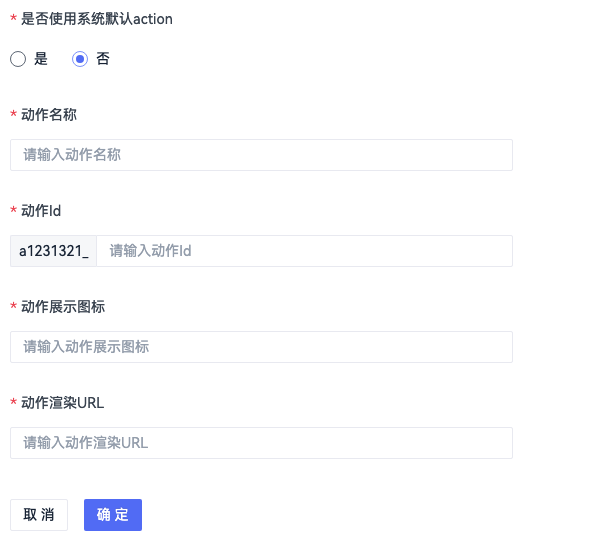This screenshot has height=543, width=601.
Task: Click the 取消 cancel button
Action: pos(39,515)
